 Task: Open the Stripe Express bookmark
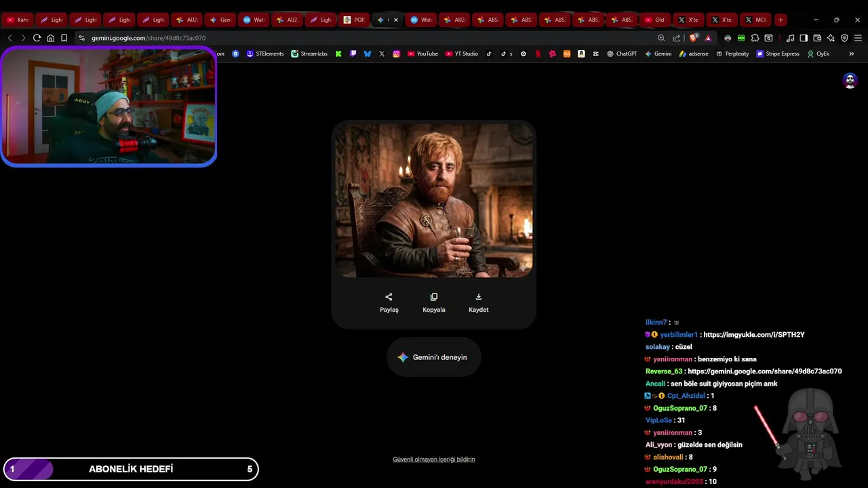[778, 54]
